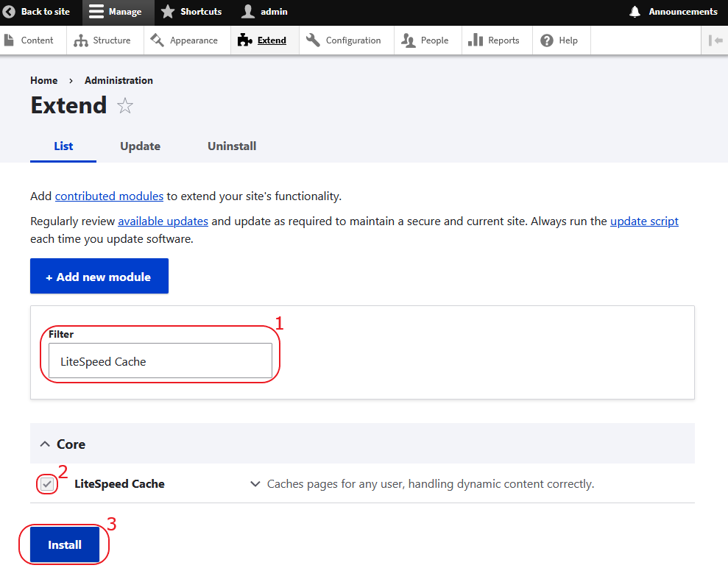
Task: Click the LiteSpeed Cache module name
Action: tap(119, 484)
